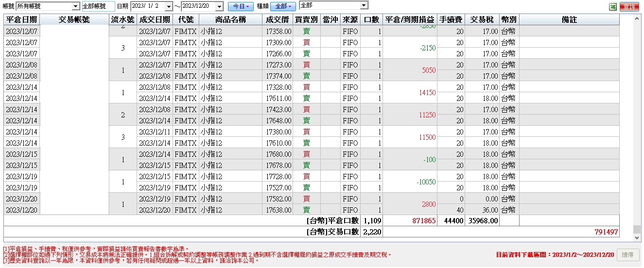This screenshot has width=644, height=268.
Task: Click the 手續費 column header
Action: pyautogui.click(x=451, y=19)
